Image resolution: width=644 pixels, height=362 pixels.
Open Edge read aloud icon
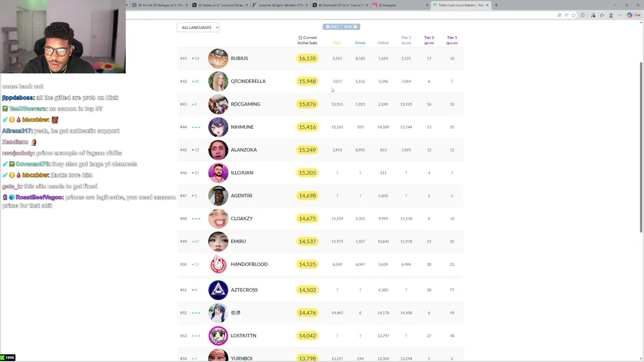pos(567,15)
